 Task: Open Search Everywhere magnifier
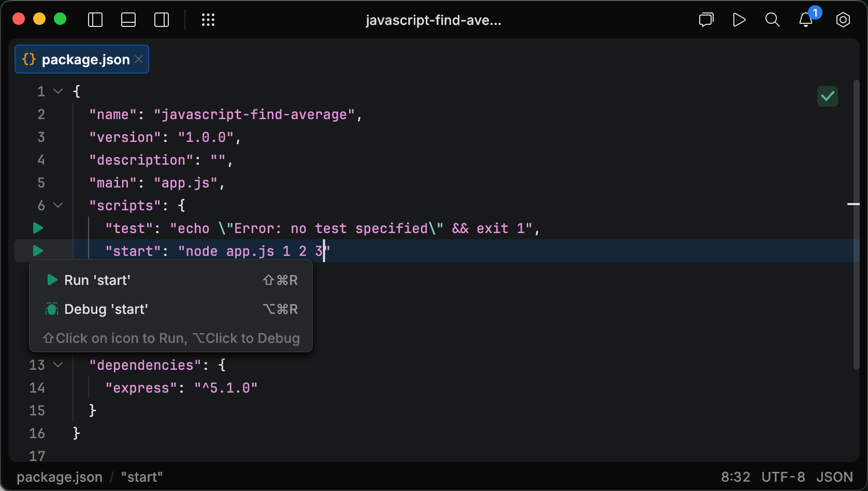(x=772, y=20)
